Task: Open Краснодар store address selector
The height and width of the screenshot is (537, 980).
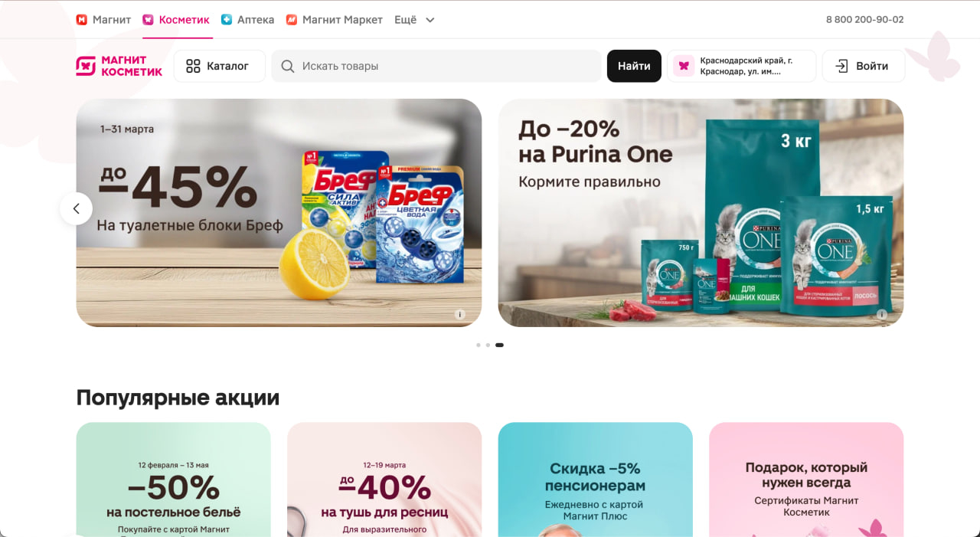Action: pyautogui.click(x=741, y=66)
